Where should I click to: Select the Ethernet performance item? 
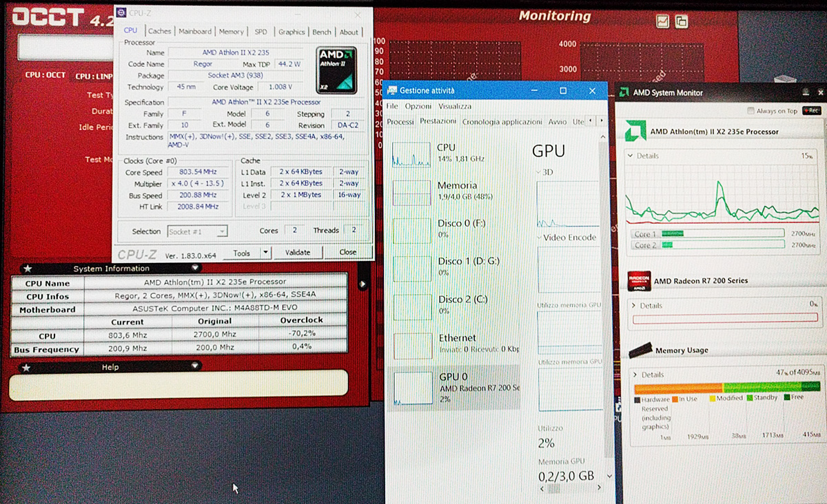[x=455, y=344]
